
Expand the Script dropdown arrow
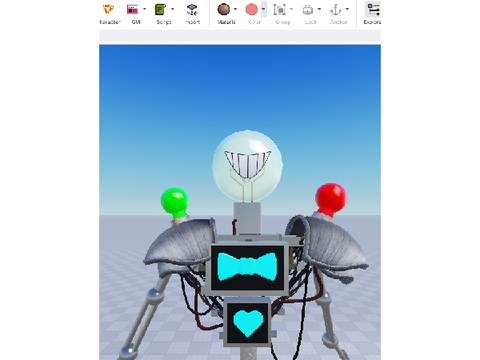tap(172, 9)
